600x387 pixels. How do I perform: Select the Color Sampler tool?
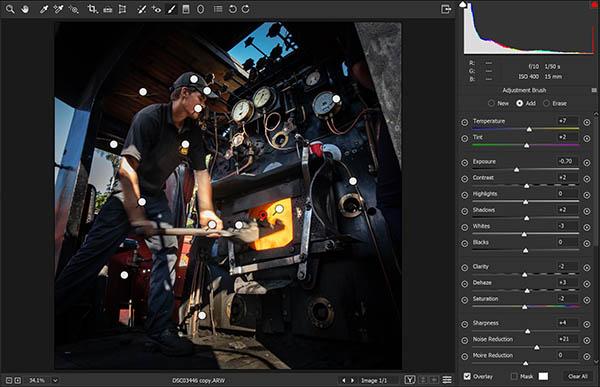[58, 9]
